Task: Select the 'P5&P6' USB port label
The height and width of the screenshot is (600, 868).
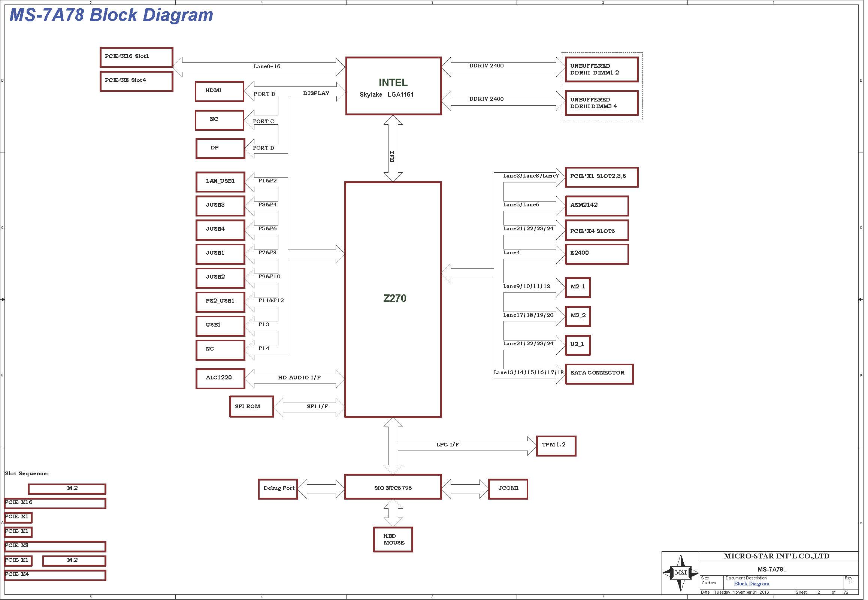Action: (268, 229)
